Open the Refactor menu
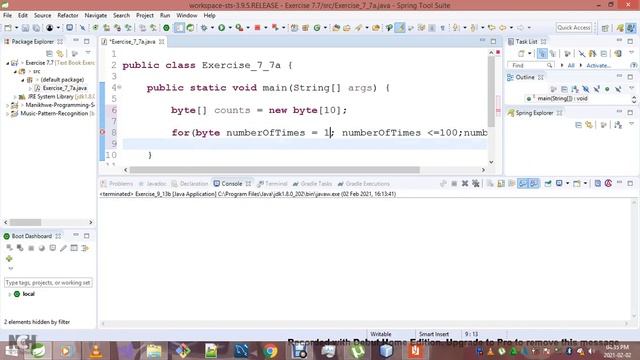 pyautogui.click(x=68, y=16)
